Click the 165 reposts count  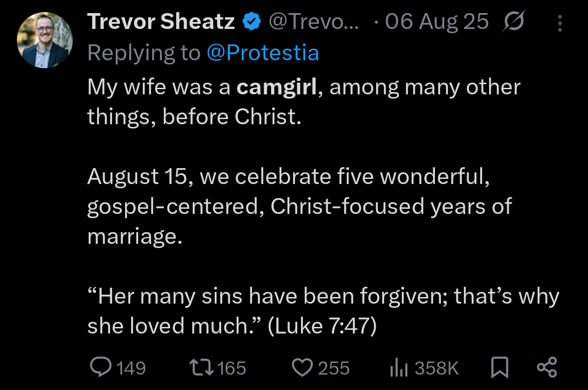click(x=231, y=368)
